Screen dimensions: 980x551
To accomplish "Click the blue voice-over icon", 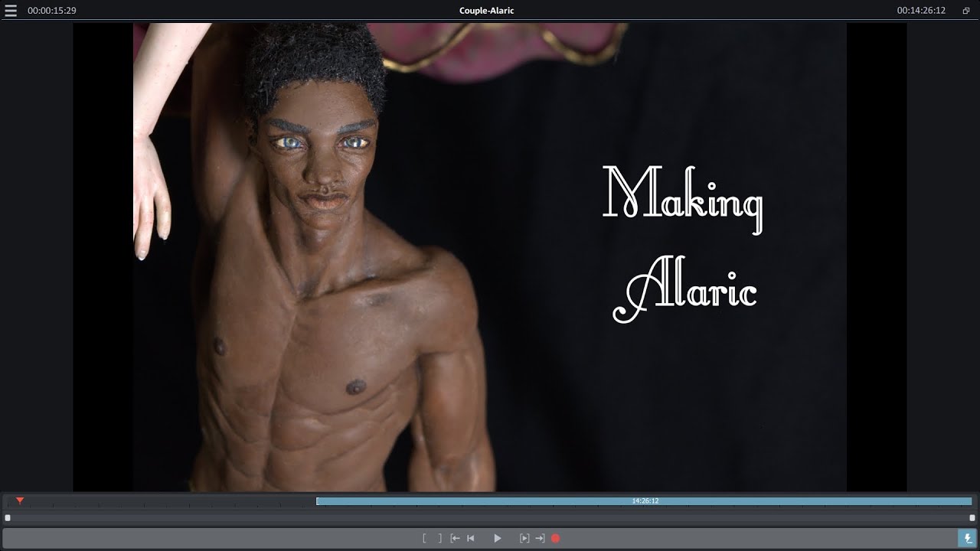I will point(968,539).
